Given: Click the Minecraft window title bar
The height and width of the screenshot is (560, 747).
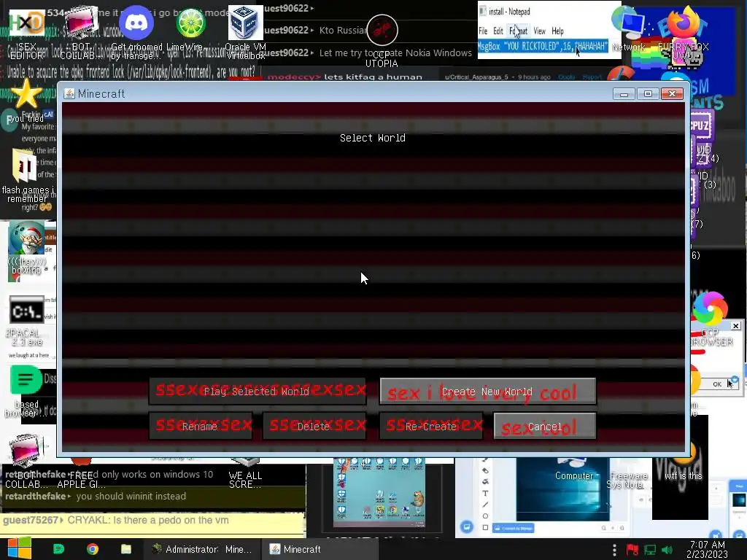Looking at the screenshot, I should [333, 93].
